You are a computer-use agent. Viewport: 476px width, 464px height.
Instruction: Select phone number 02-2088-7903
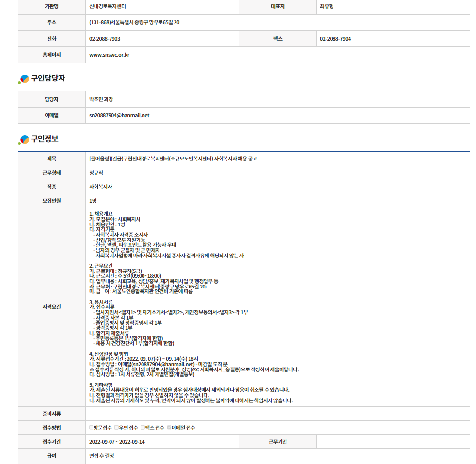coord(105,39)
